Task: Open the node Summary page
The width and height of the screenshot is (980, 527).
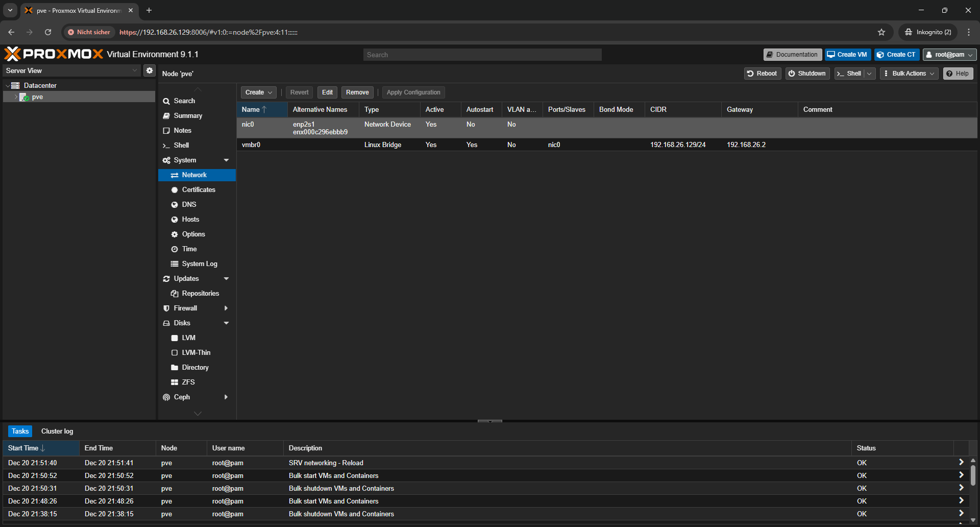Action: 188,116
